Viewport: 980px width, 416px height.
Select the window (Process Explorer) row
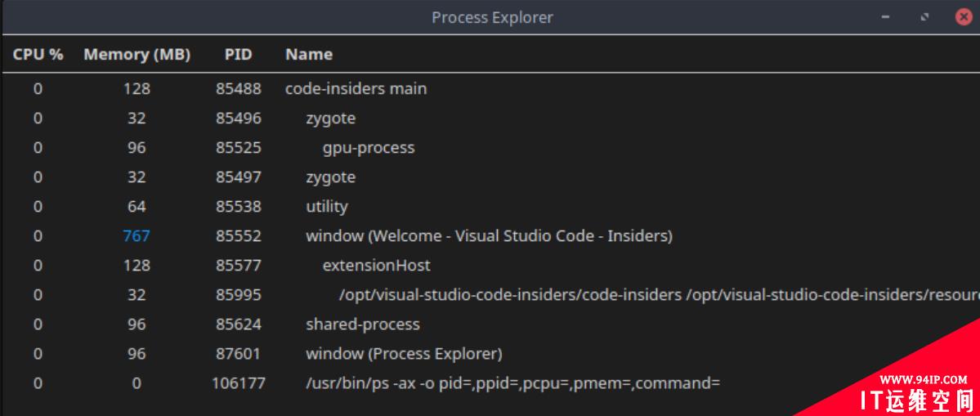[x=490, y=354]
